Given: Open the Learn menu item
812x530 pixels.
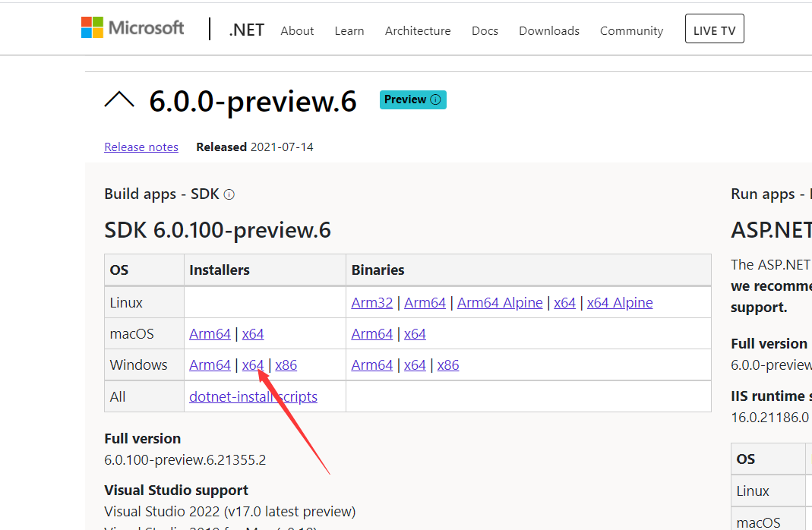Looking at the screenshot, I should pos(349,31).
